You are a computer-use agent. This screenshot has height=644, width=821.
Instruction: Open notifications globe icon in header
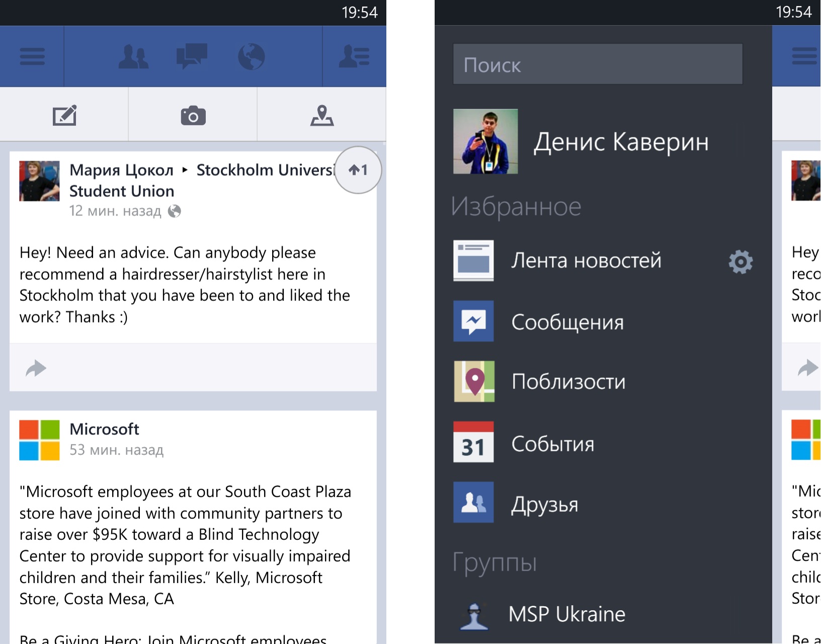[x=252, y=56]
